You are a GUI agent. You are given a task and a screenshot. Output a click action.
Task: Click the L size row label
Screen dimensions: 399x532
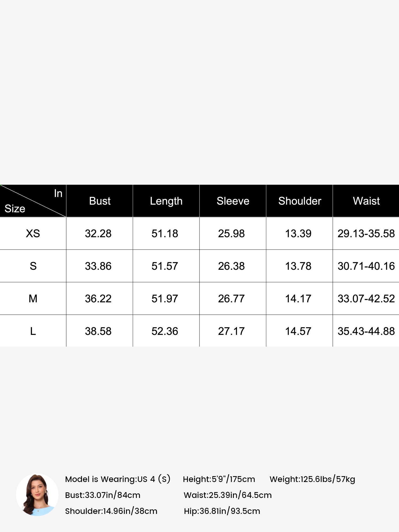tap(33, 331)
